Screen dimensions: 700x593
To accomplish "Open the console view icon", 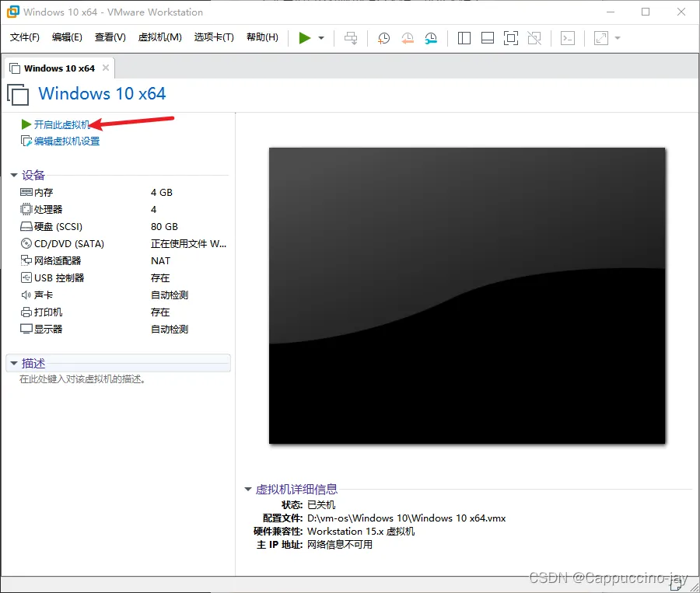I will click(x=568, y=38).
